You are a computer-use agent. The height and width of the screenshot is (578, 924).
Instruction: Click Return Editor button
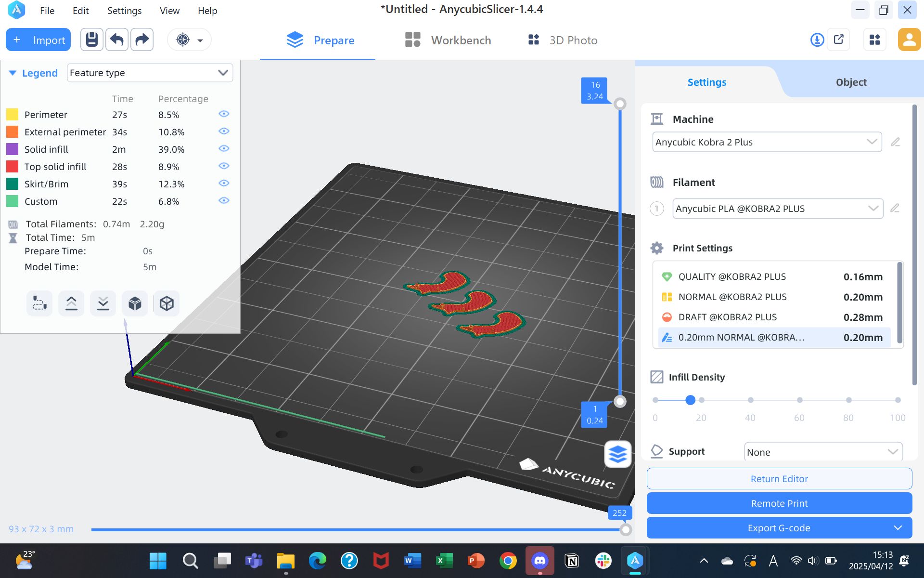(x=779, y=479)
